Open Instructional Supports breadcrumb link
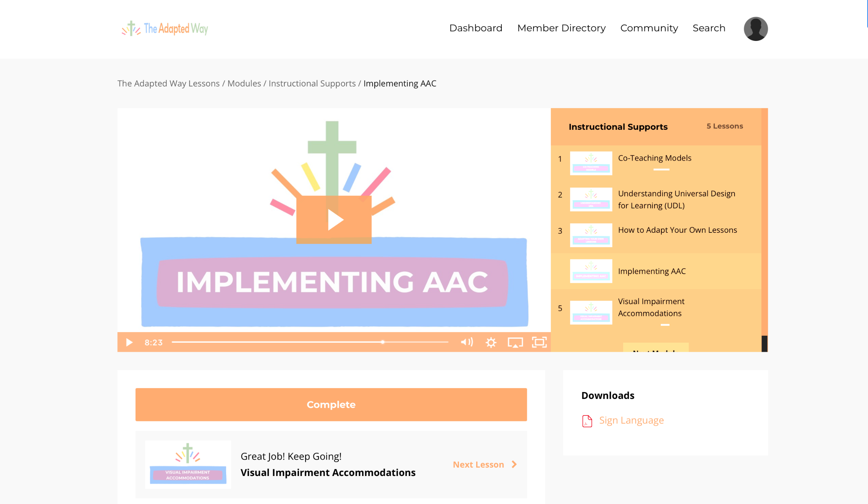Image resolution: width=868 pixels, height=504 pixels. (x=312, y=83)
